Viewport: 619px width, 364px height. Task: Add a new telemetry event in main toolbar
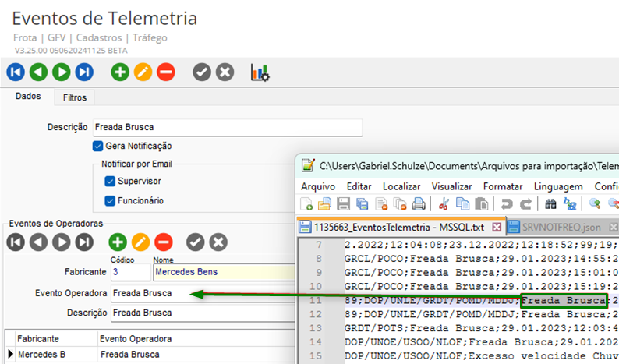coord(120,72)
